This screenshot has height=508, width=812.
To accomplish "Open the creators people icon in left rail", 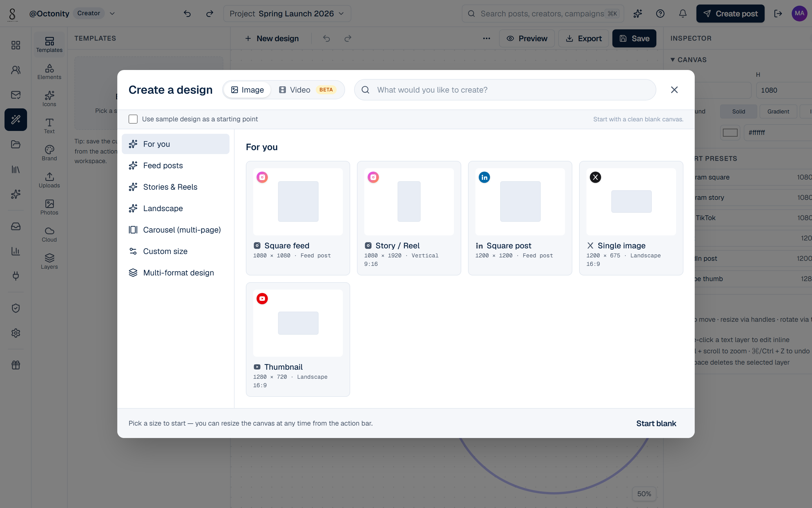I will [16, 70].
